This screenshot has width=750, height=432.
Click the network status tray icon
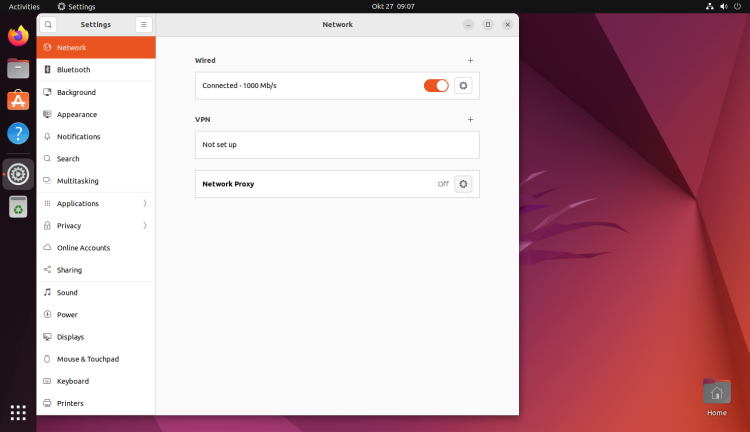click(710, 6)
